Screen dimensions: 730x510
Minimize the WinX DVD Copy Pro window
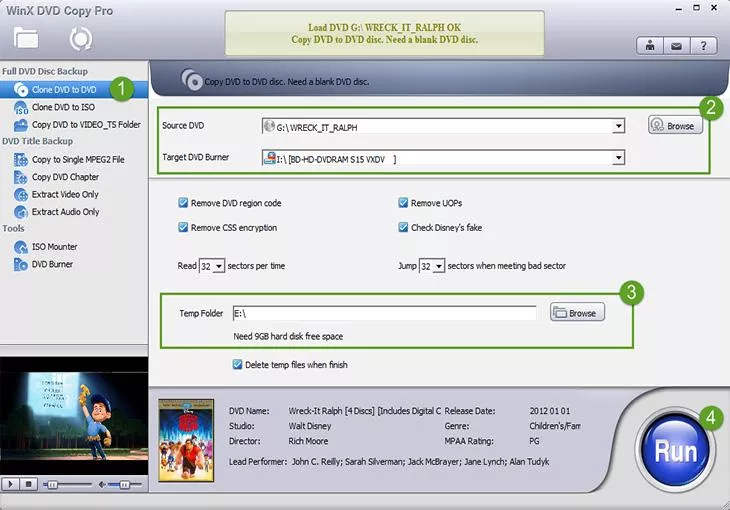(x=679, y=8)
